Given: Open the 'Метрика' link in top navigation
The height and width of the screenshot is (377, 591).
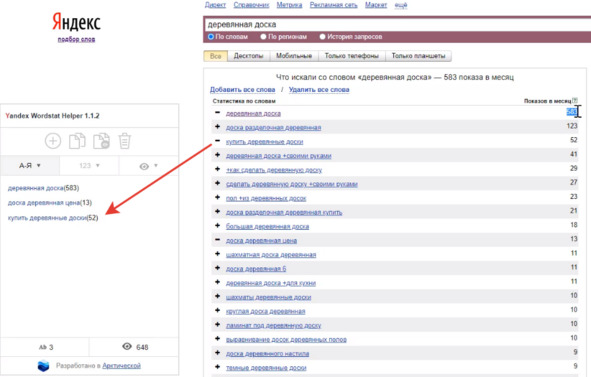Looking at the screenshot, I should click(x=289, y=5).
